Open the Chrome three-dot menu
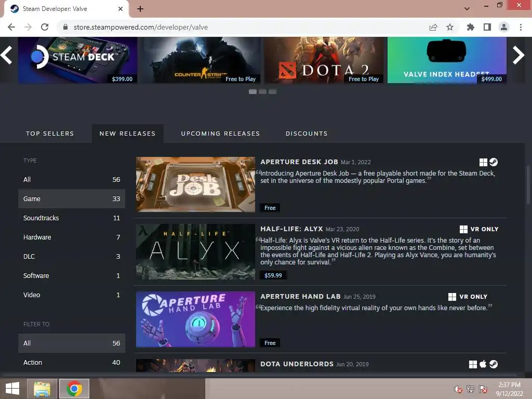Viewport: 532px width, 399px height. point(521,27)
